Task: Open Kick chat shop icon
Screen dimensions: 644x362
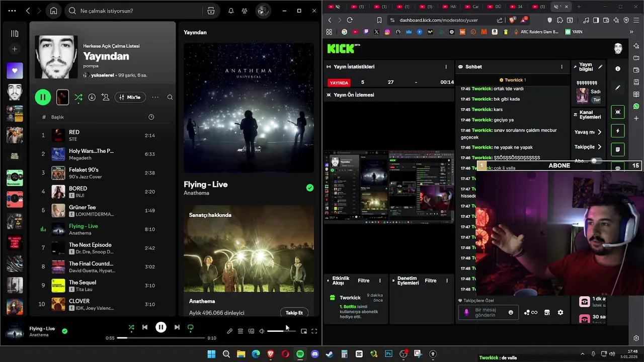Action: [547, 312]
